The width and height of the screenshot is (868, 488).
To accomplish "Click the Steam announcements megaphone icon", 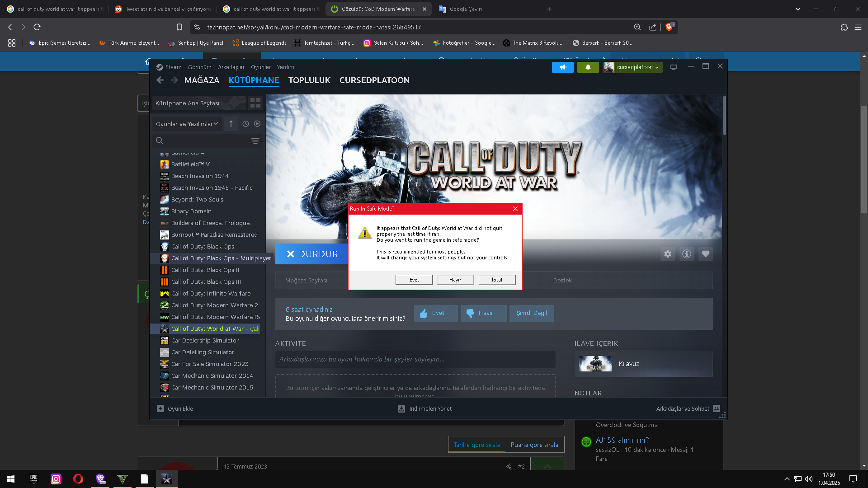I will click(x=562, y=67).
